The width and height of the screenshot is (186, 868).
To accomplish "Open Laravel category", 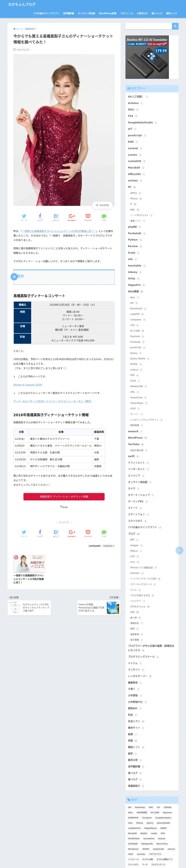I will point(133,148).
